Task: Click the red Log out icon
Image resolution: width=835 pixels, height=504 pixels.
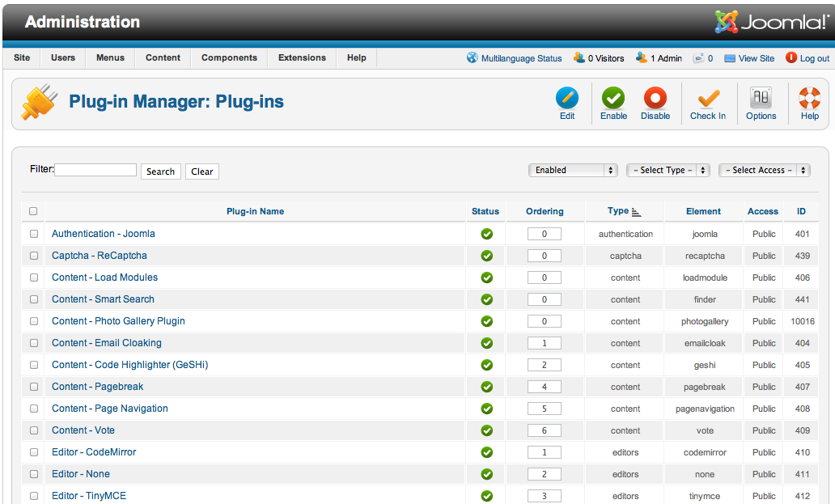Action: pyautogui.click(x=791, y=57)
